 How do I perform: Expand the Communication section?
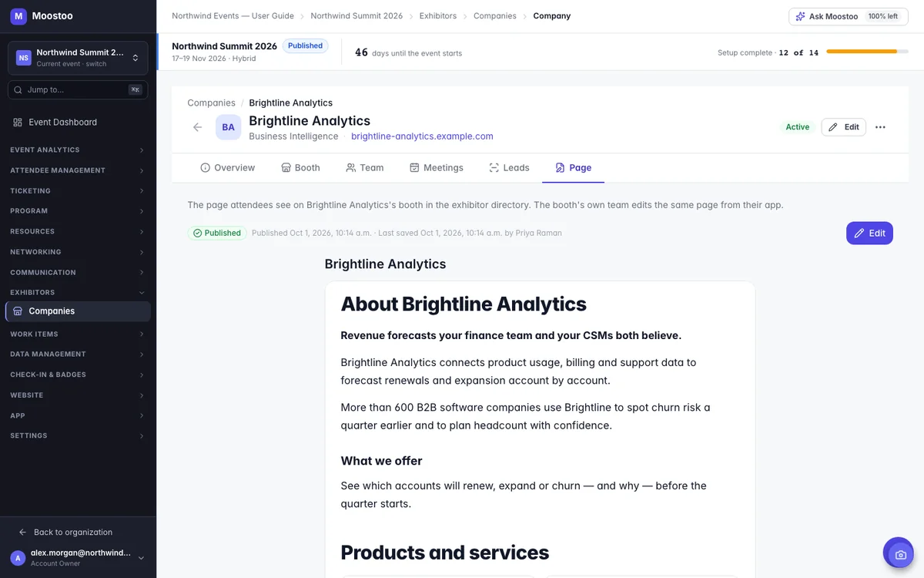click(x=78, y=273)
